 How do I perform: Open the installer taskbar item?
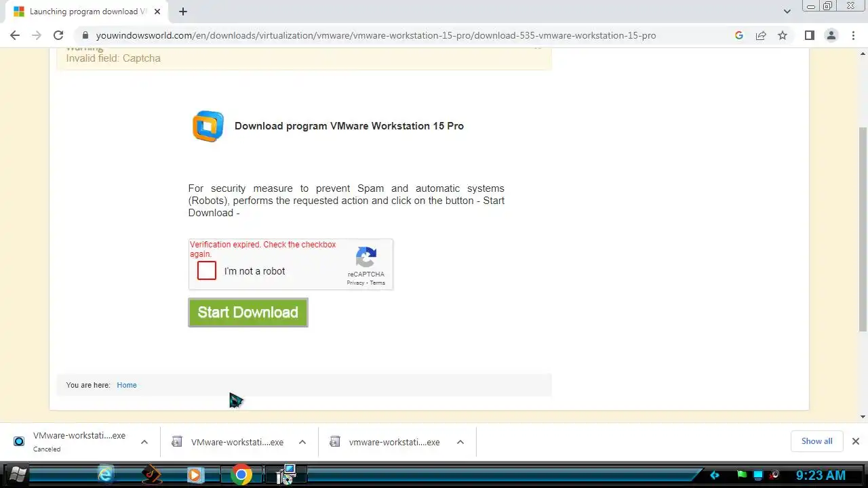[x=286, y=474]
